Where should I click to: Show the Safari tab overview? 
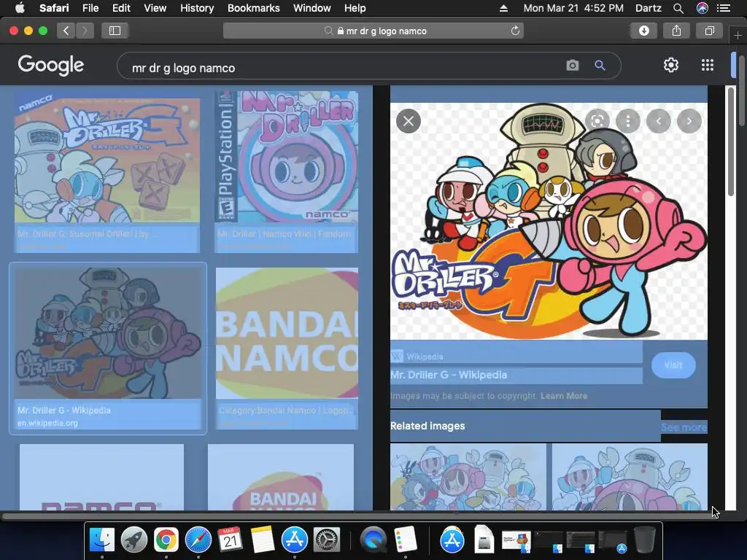click(709, 31)
